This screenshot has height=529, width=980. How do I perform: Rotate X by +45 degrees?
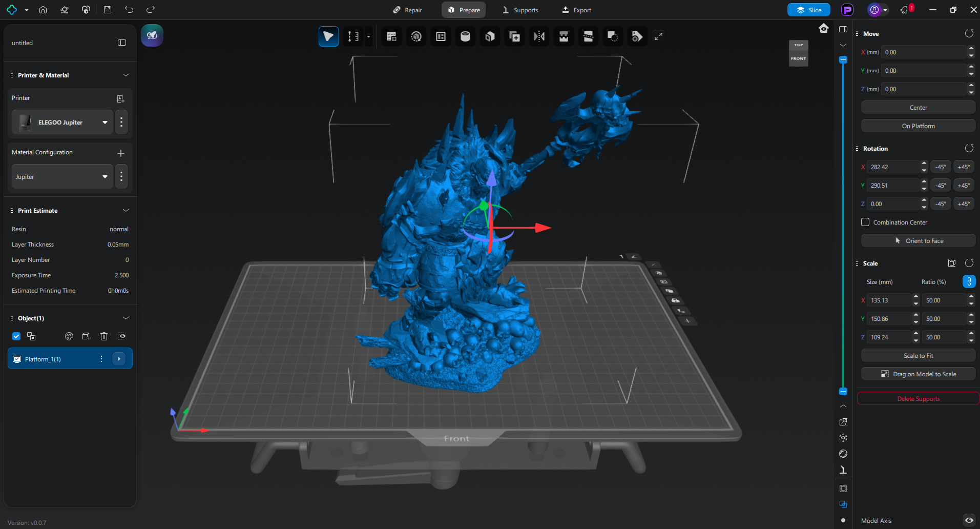pyautogui.click(x=964, y=167)
